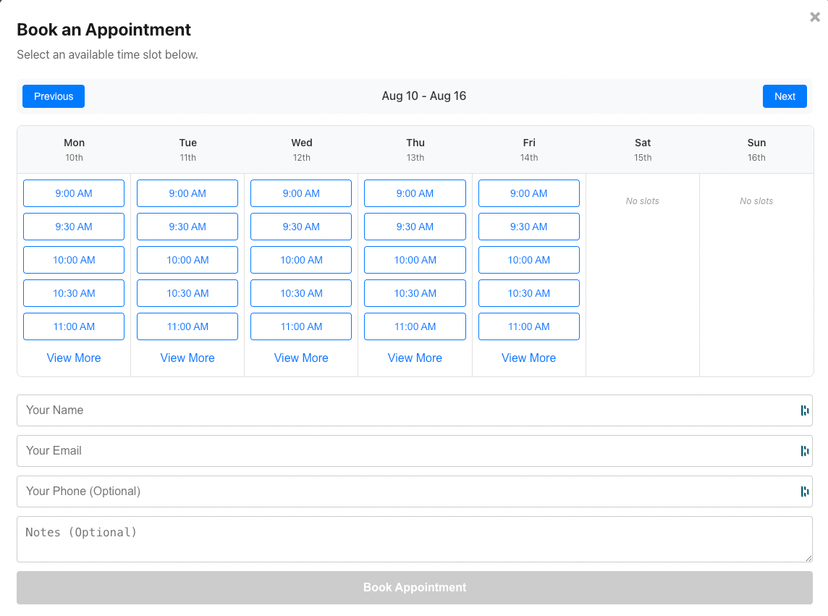Viewport: 828px width, 616px height.
Task: Select the 10:30 AM slot on Thursday
Action: (x=415, y=293)
